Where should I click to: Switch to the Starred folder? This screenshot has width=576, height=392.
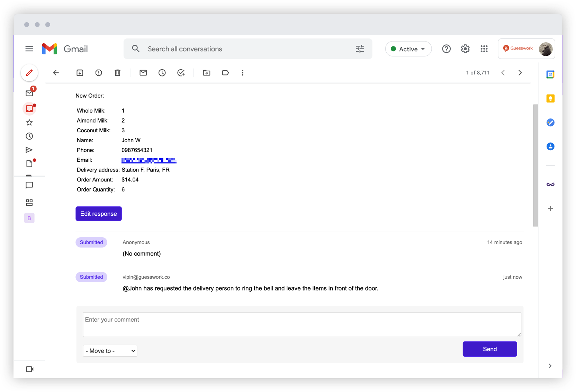[29, 122]
